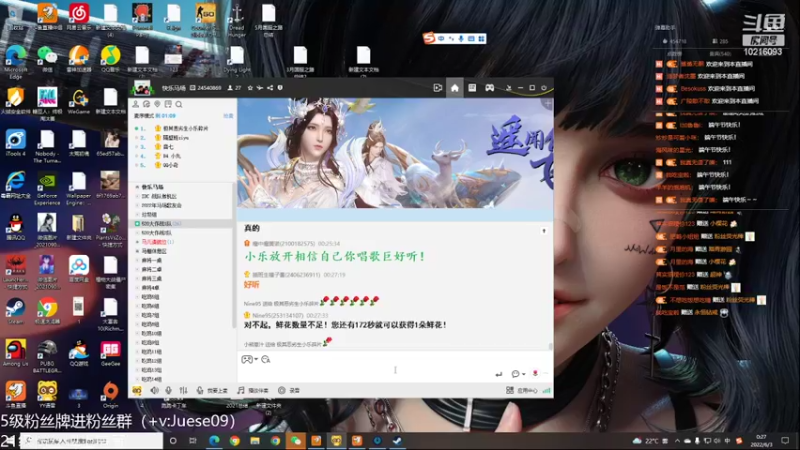Click the music note accompaniment button
Viewport: 800px width, 450px height.
click(253, 390)
